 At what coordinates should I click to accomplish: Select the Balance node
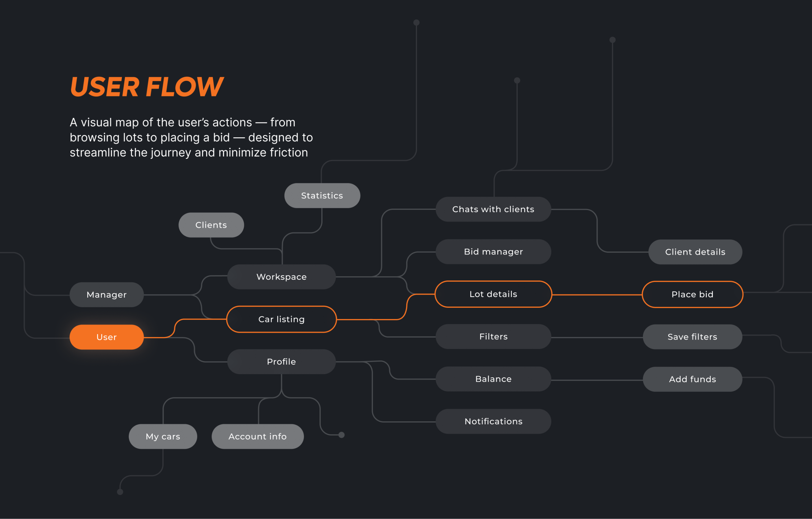(x=493, y=379)
